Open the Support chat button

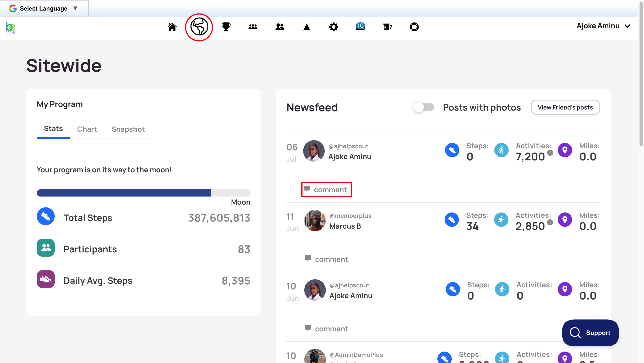pos(590,333)
